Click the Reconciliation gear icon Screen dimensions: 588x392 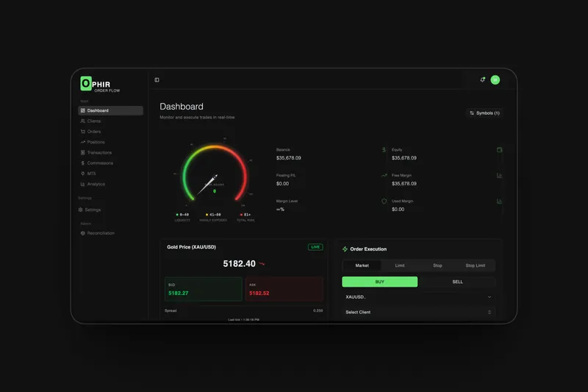pyautogui.click(x=83, y=233)
